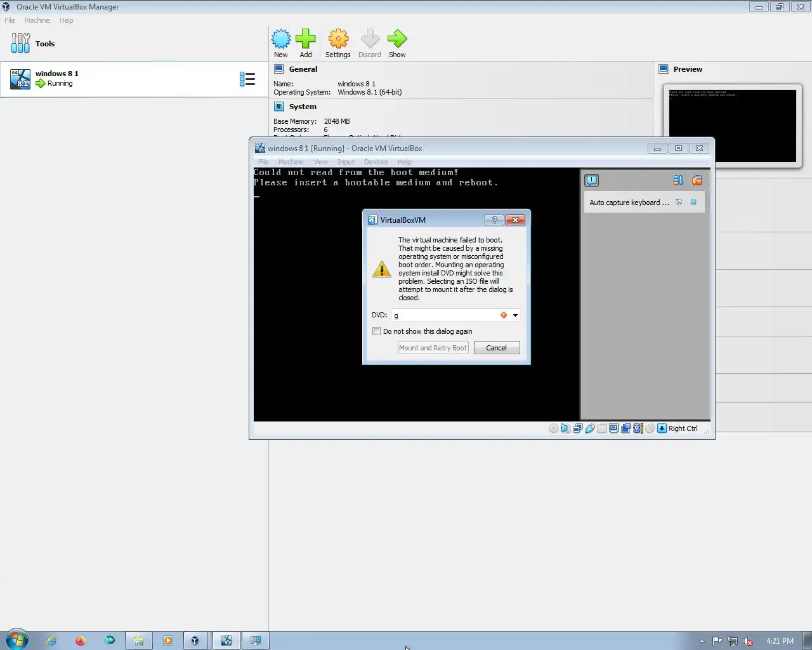This screenshot has height=650, width=812.
Task: Click the Discard toolbar icon
Action: click(x=370, y=39)
